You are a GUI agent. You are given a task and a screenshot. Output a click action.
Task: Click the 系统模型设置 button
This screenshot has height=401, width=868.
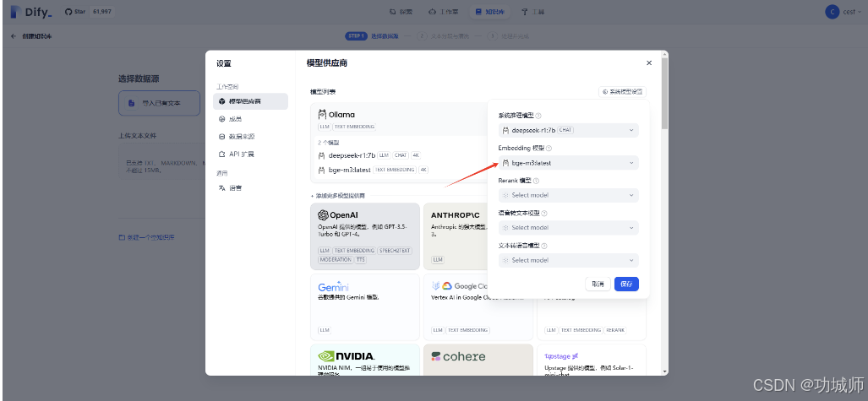point(622,92)
